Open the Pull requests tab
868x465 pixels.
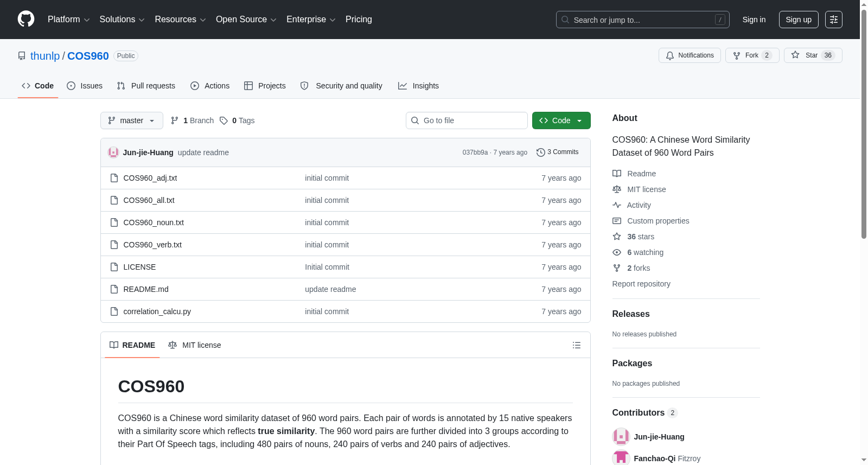pos(146,86)
